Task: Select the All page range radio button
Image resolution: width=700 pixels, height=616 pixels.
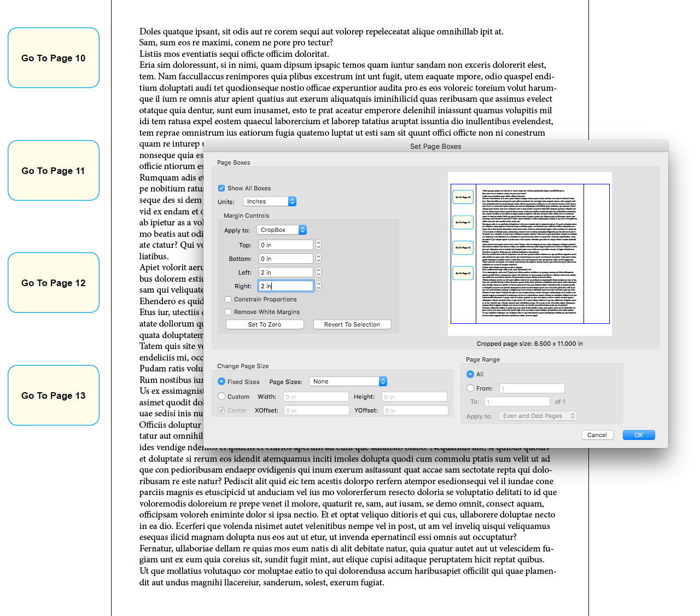Action: pyautogui.click(x=470, y=374)
